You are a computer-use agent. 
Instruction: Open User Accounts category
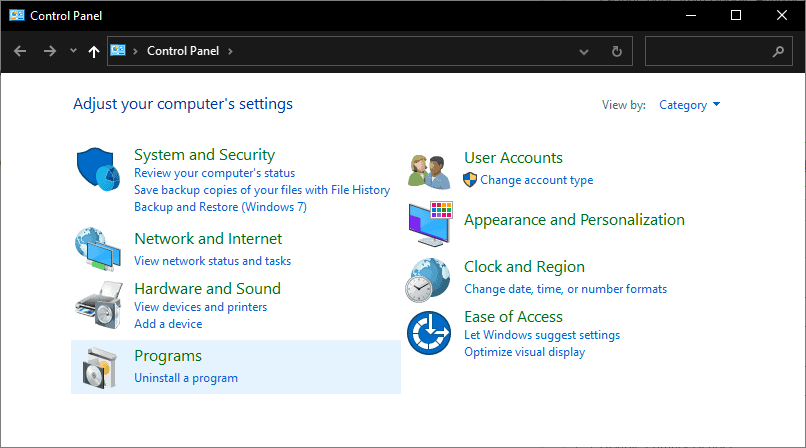pyautogui.click(x=514, y=158)
